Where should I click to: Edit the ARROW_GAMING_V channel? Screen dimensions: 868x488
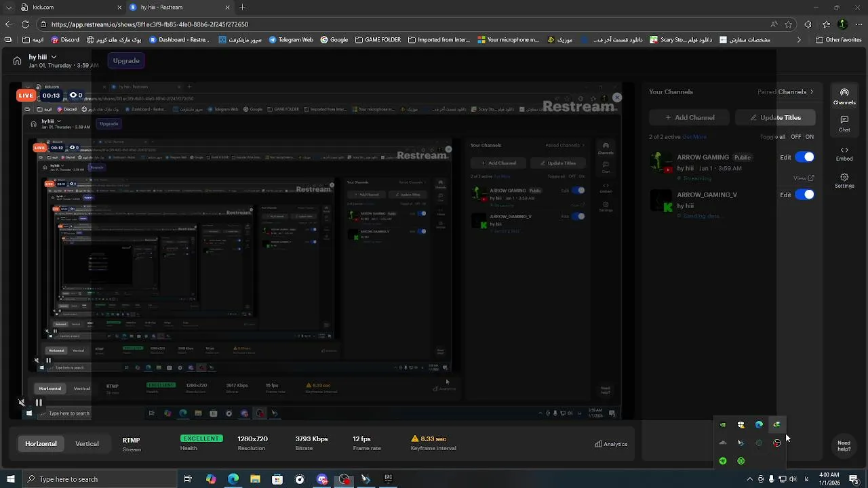(785, 195)
